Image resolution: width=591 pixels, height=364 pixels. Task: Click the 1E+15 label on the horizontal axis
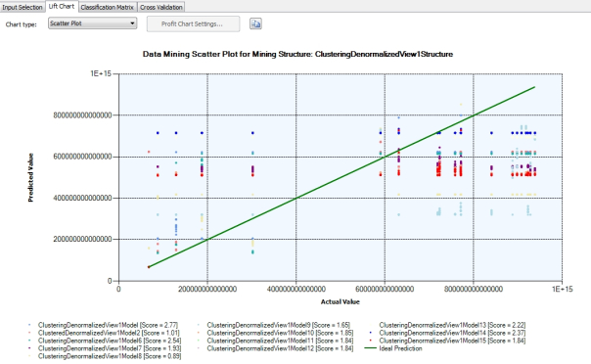click(x=562, y=289)
